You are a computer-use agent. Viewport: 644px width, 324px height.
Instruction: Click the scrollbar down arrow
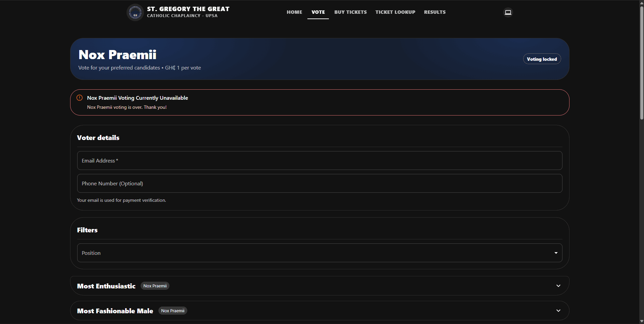click(641, 321)
